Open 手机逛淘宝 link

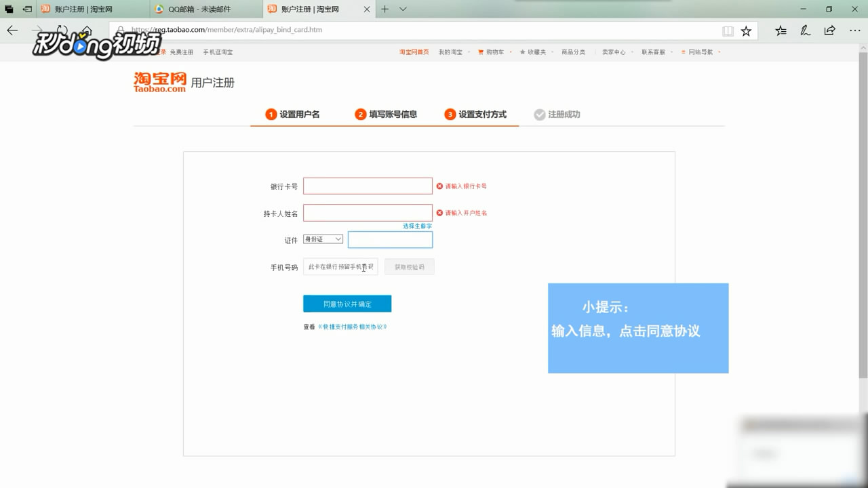(218, 52)
